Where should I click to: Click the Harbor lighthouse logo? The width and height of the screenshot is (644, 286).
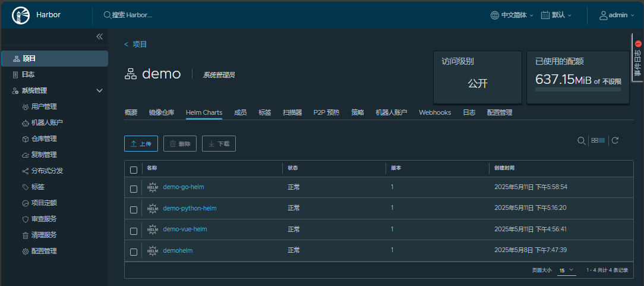(21, 15)
